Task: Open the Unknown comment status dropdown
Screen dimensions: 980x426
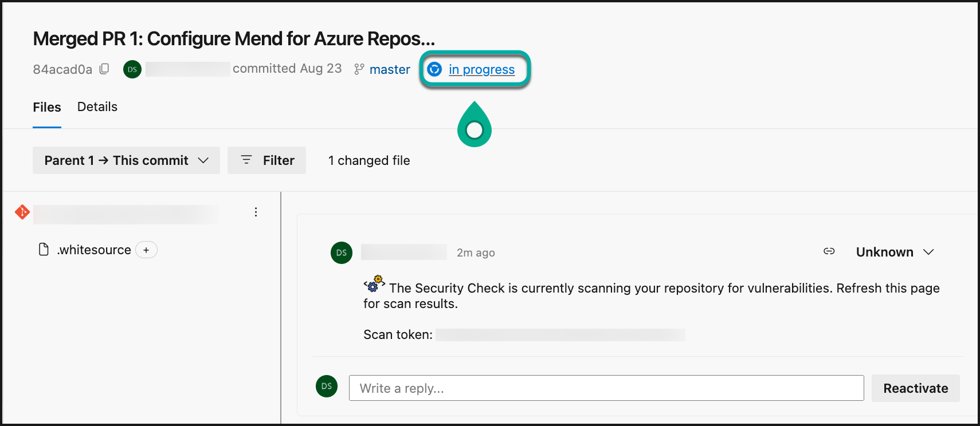Action: [x=895, y=252]
